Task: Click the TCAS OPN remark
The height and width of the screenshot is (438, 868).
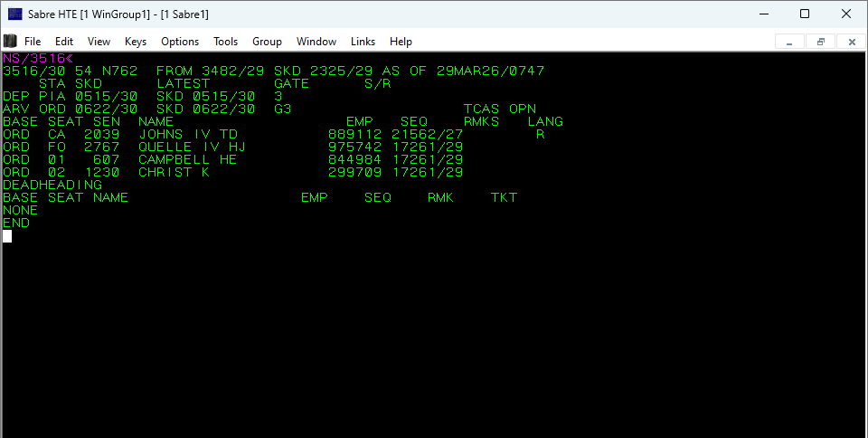Action: 500,109
